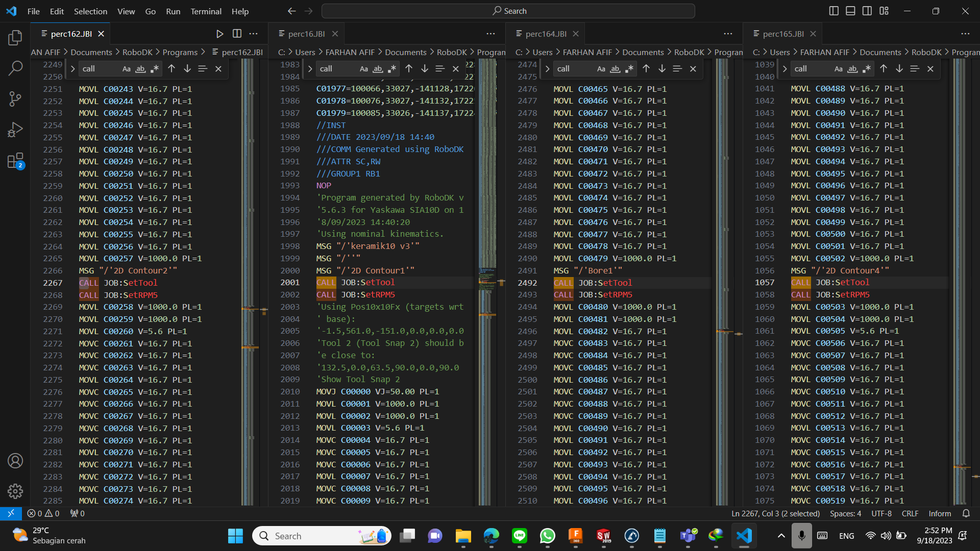The height and width of the screenshot is (551, 980).
Task: Split the perc162.JBI editor right
Action: [237, 34]
